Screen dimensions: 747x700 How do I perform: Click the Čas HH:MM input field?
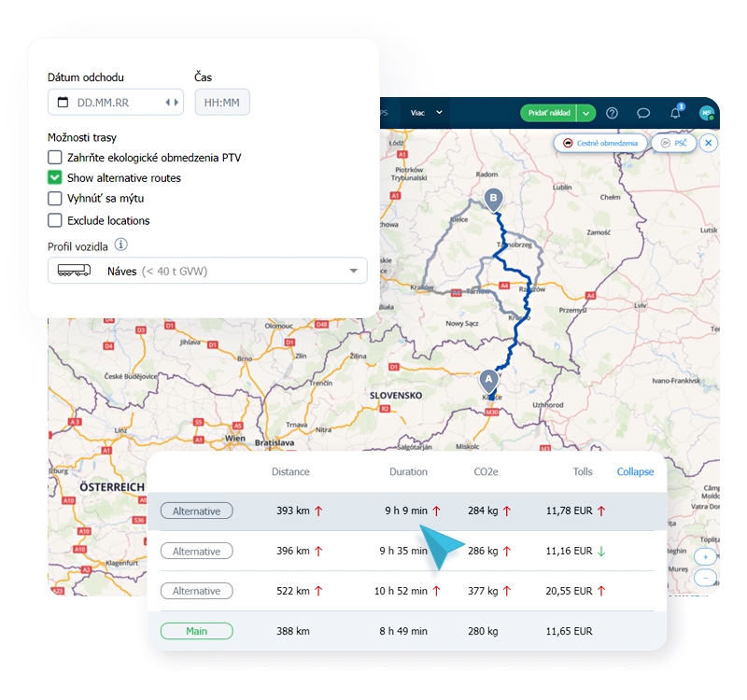[222, 102]
